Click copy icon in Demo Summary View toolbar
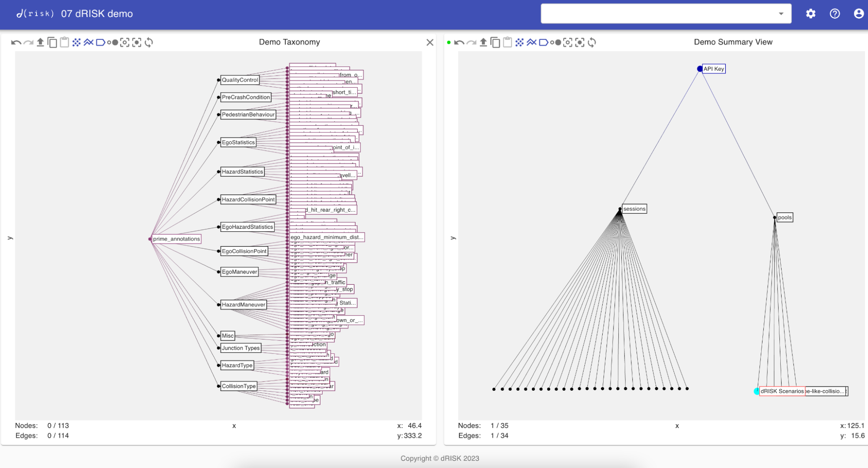The width and height of the screenshot is (868, 468). point(495,43)
